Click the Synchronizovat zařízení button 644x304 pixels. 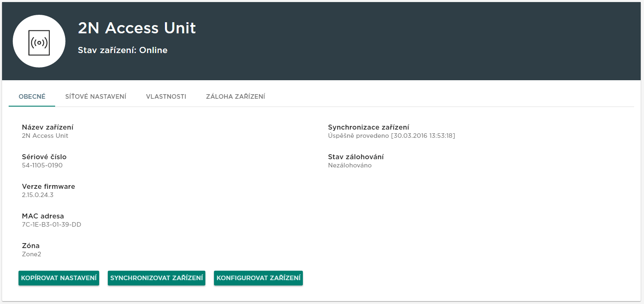click(x=157, y=278)
